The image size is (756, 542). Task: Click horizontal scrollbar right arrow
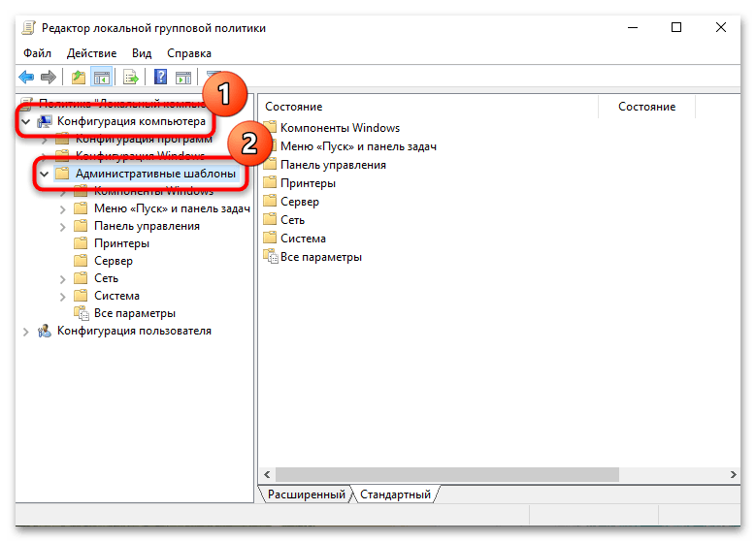click(733, 474)
